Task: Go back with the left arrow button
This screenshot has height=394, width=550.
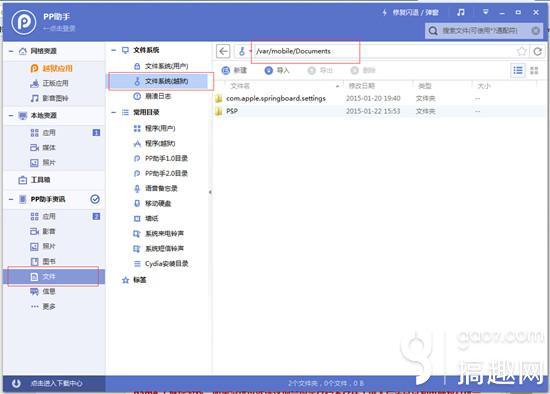Action: click(x=223, y=51)
